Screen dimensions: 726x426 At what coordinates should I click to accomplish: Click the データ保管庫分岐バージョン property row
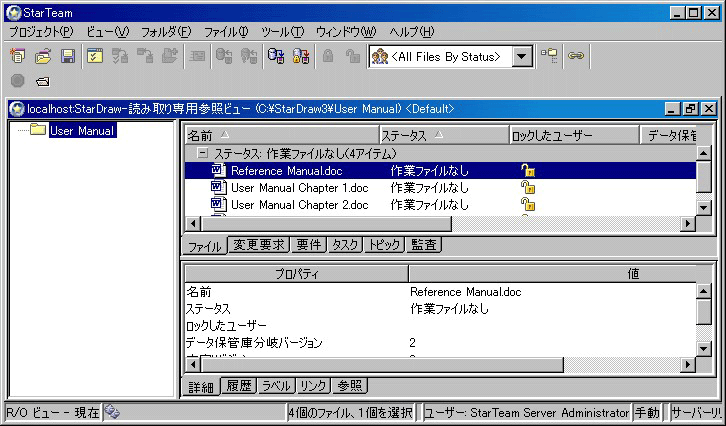click(x=440, y=343)
